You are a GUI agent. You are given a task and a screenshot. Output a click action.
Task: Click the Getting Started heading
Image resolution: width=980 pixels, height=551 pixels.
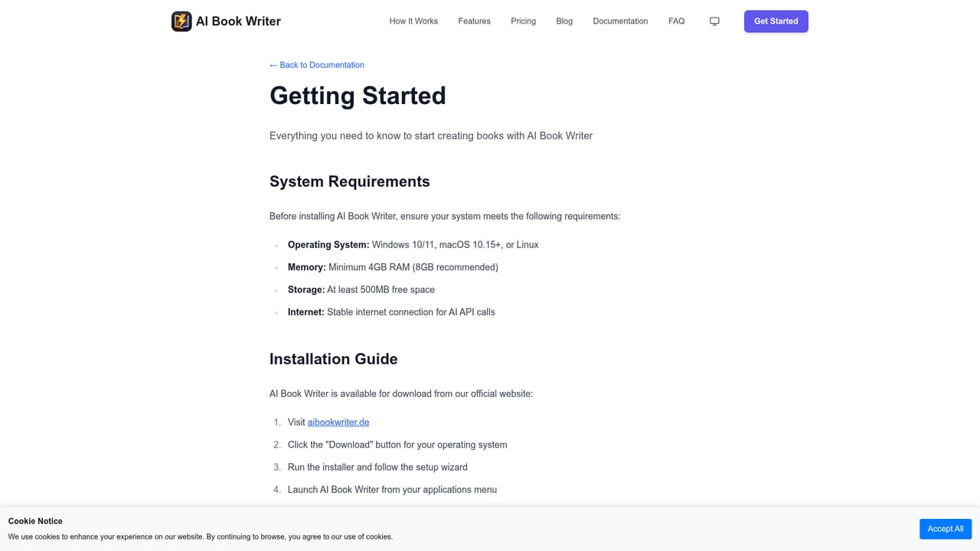click(358, 96)
